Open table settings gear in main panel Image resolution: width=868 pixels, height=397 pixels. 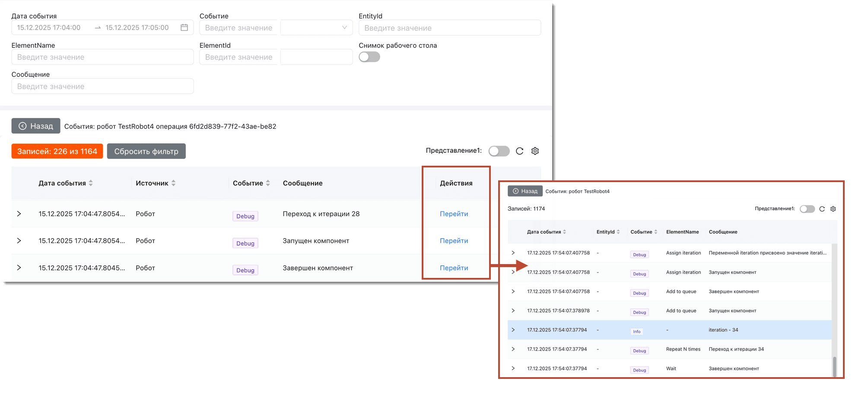(535, 151)
